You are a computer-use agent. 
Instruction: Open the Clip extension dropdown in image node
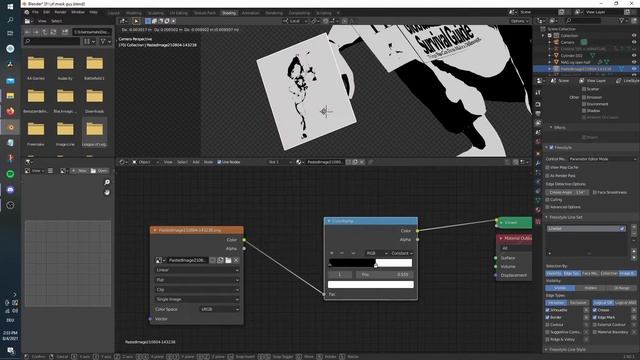[x=197, y=289]
